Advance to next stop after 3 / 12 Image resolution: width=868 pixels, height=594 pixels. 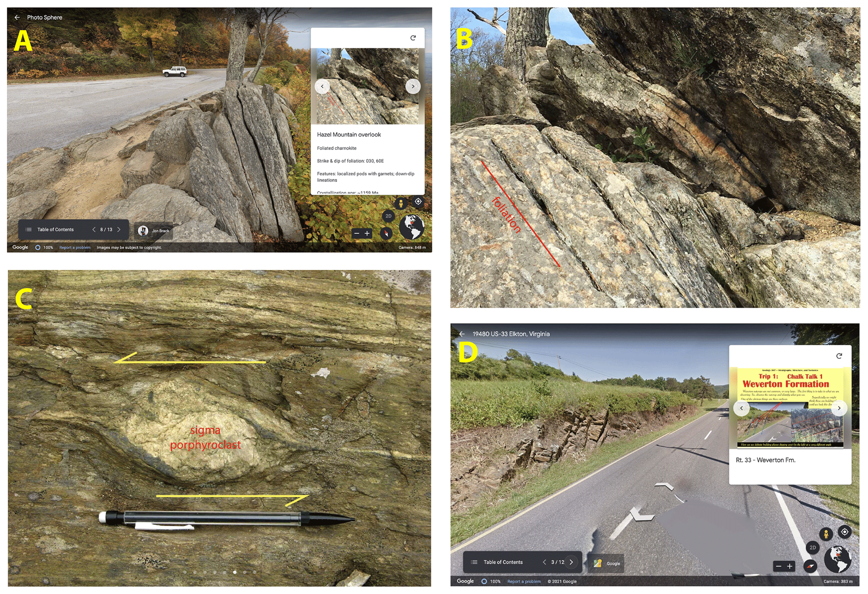click(571, 562)
